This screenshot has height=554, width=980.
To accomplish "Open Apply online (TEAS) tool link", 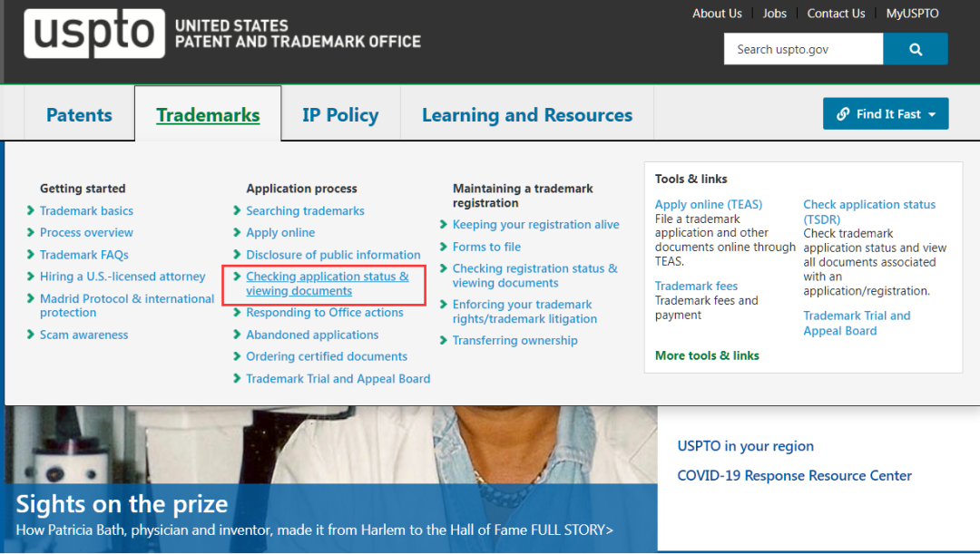I will [708, 205].
